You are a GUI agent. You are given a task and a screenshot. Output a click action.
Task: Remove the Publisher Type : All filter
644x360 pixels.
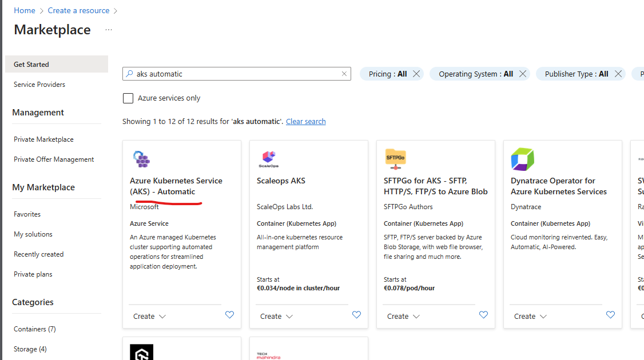pos(618,74)
